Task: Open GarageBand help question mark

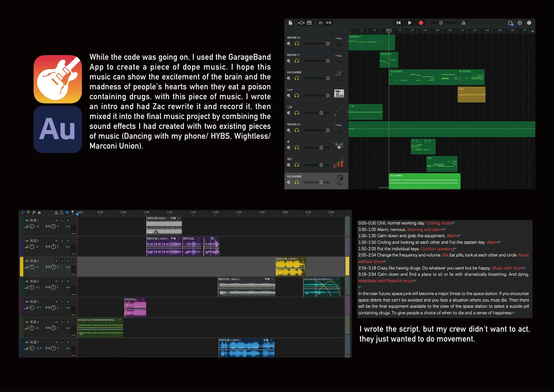Action: click(x=529, y=23)
